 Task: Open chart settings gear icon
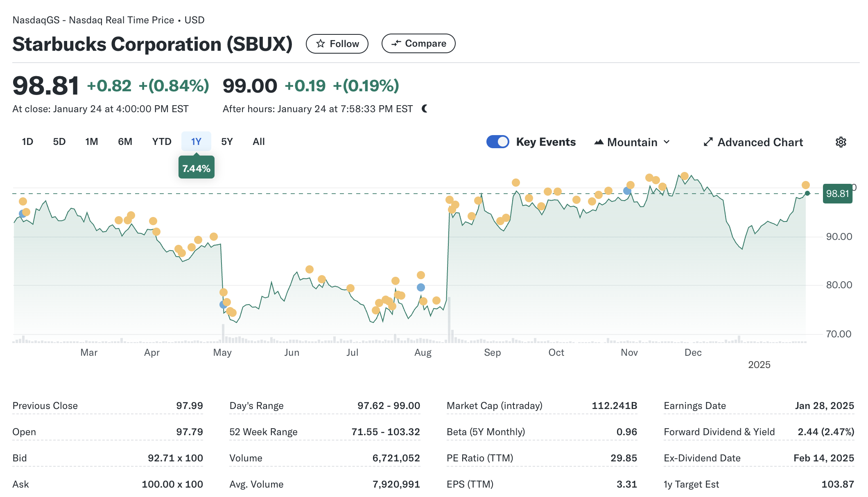click(841, 142)
